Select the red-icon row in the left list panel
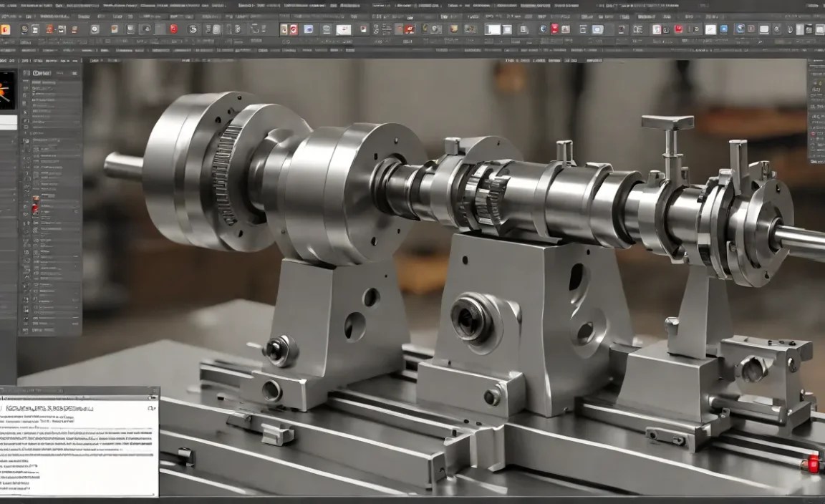Image resolution: width=825 pixels, height=504 pixels. (x=52, y=209)
